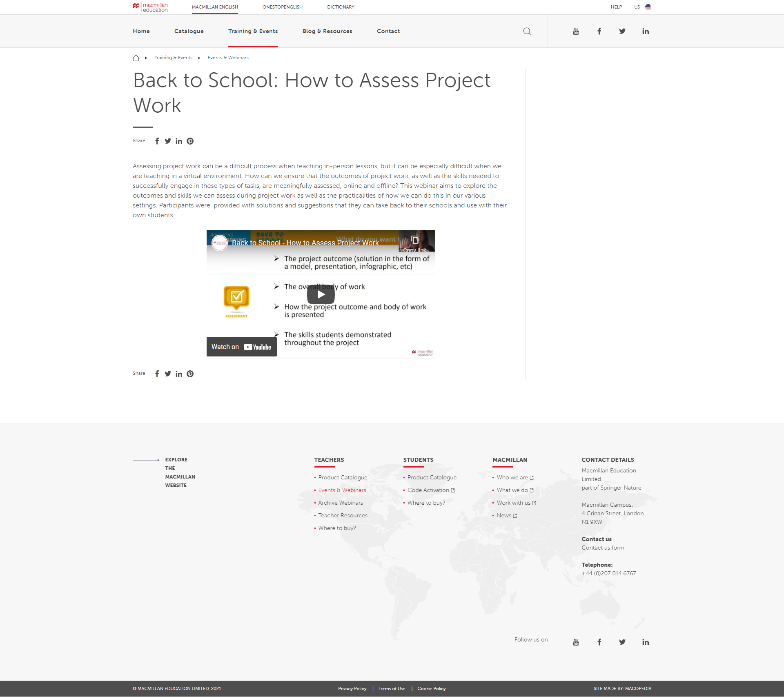Click the Help link
The height and width of the screenshot is (697, 784).
[616, 7]
